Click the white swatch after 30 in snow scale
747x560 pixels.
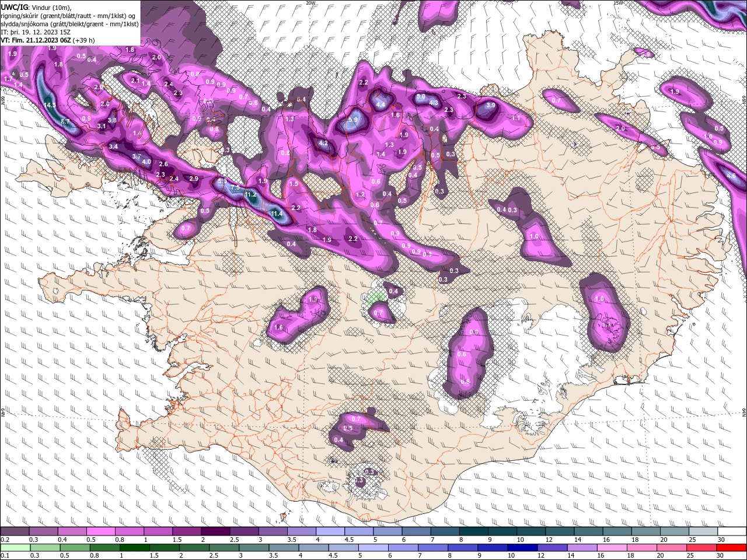pyautogui.click(x=732, y=531)
